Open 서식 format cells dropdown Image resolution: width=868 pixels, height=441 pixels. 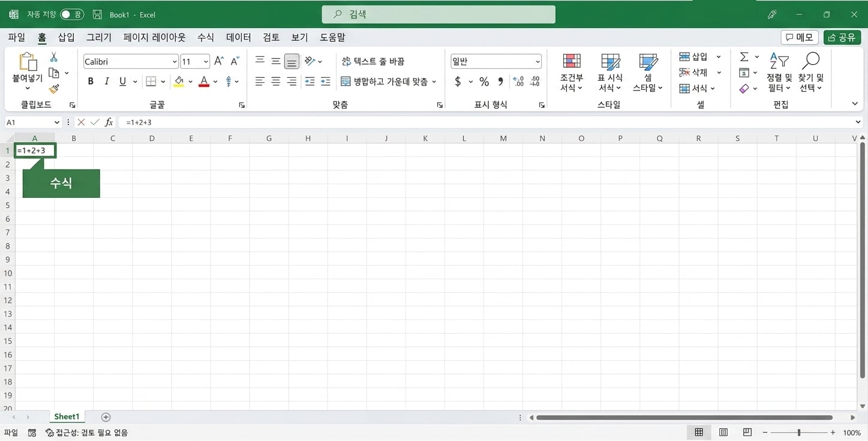(697, 88)
